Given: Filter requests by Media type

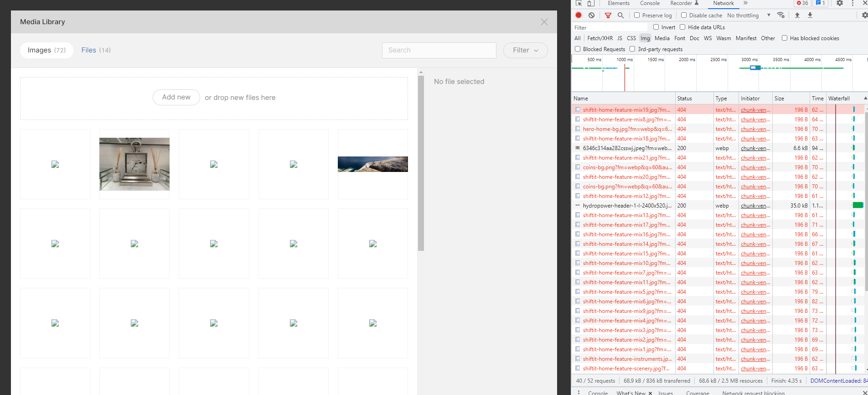Looking at the screenshot, I should [662, 38].
